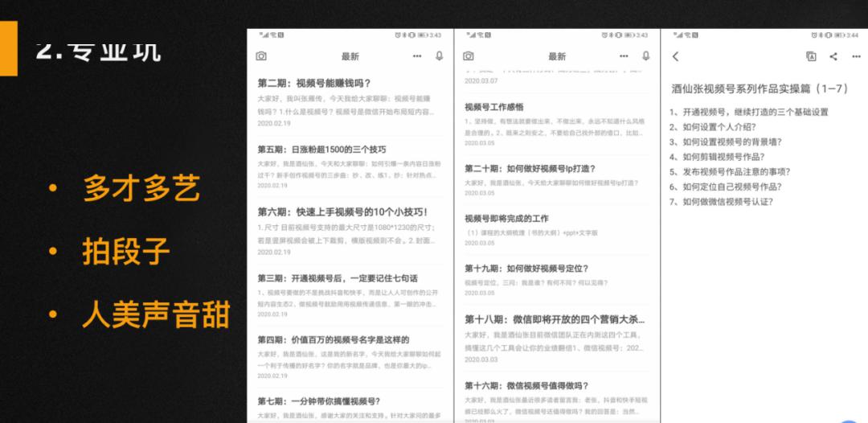Image resolution: width=868 pixels, height=423 pixels.
Task: Click line 7、如何做微信视频号认证?
Action: point(721,202)
